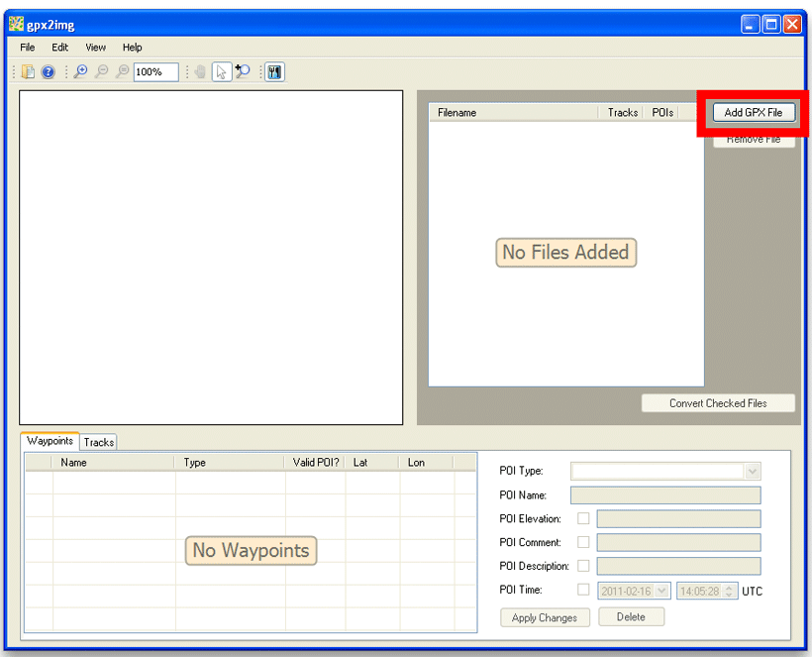This screenshot has height=657, width=812.
Task: Zoom in using the plus magnifier icon
Action: click(80, 71)
